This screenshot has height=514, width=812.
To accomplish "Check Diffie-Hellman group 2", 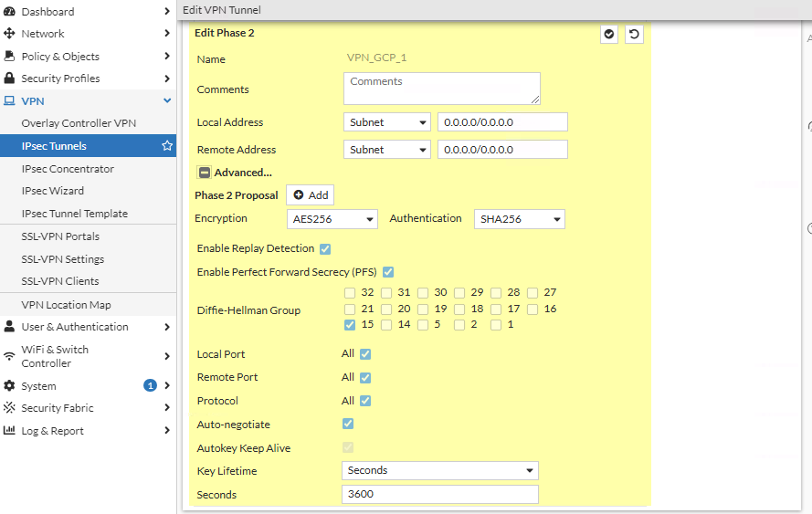I will click(x=459, y=325).
